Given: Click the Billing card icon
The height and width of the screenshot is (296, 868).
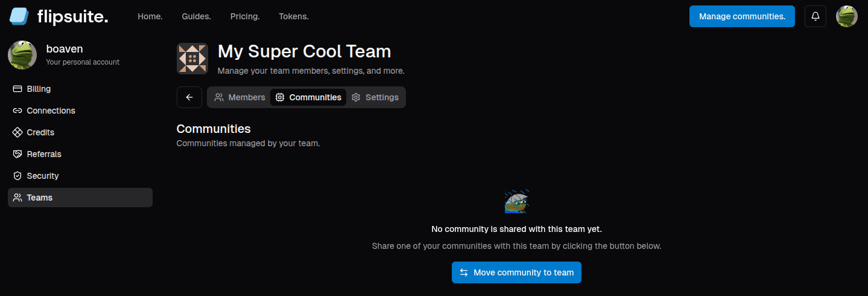Looking at the screenshot, I should [17, 89].
